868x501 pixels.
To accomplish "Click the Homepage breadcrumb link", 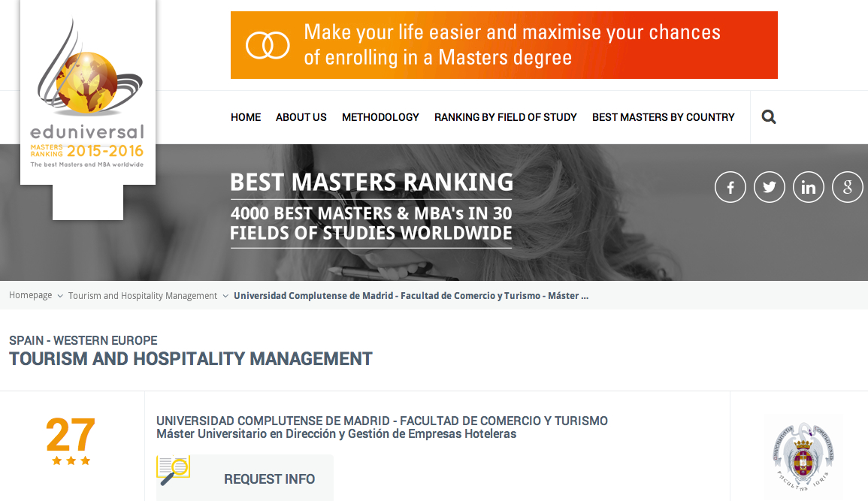I will coord(31,295).
